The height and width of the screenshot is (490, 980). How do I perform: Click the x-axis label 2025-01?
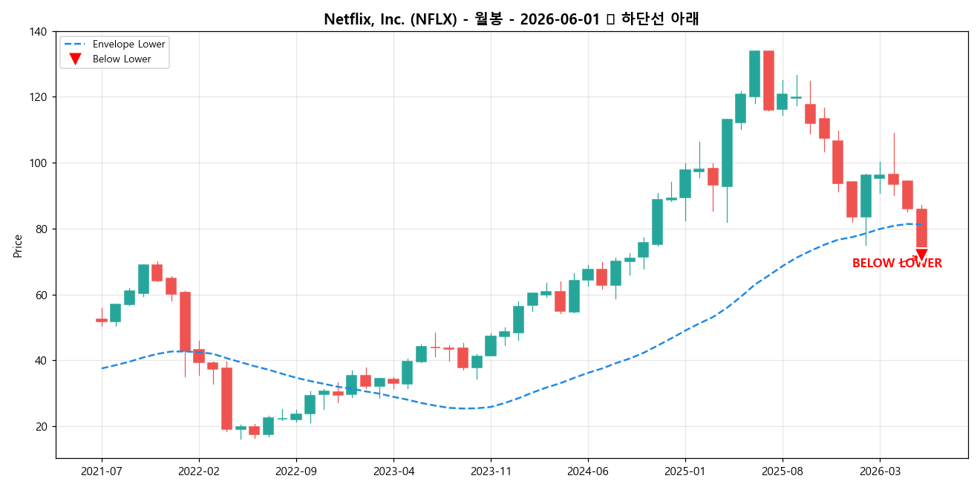click(685, 471)
